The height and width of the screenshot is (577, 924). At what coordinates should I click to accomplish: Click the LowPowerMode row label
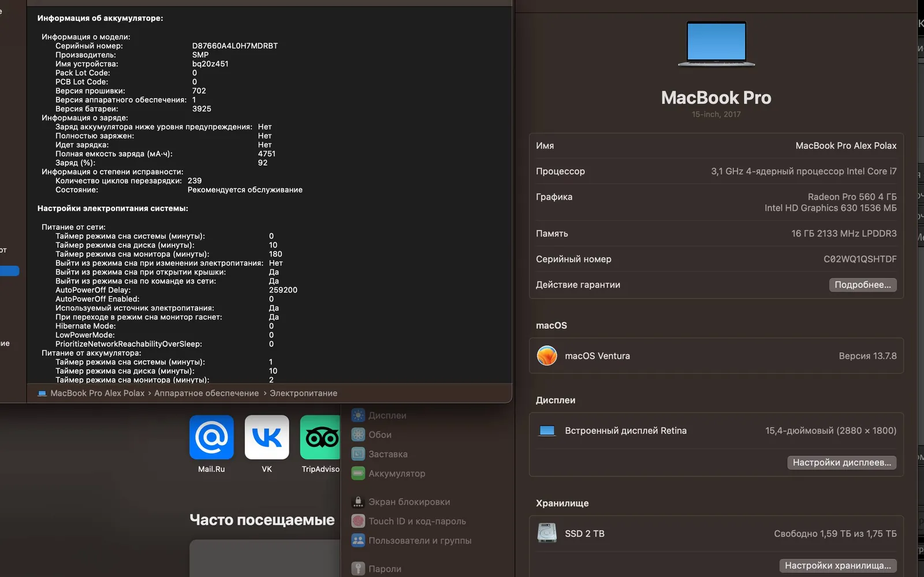tap(85, 335)
